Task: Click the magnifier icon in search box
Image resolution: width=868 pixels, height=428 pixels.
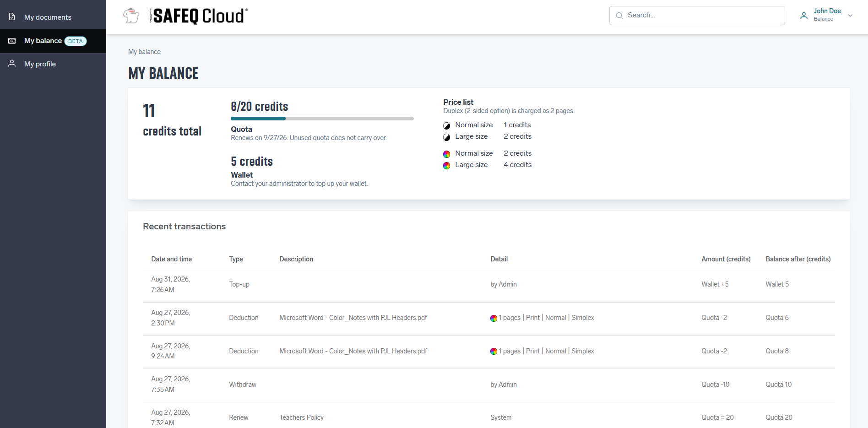Action: click(619, 16)
